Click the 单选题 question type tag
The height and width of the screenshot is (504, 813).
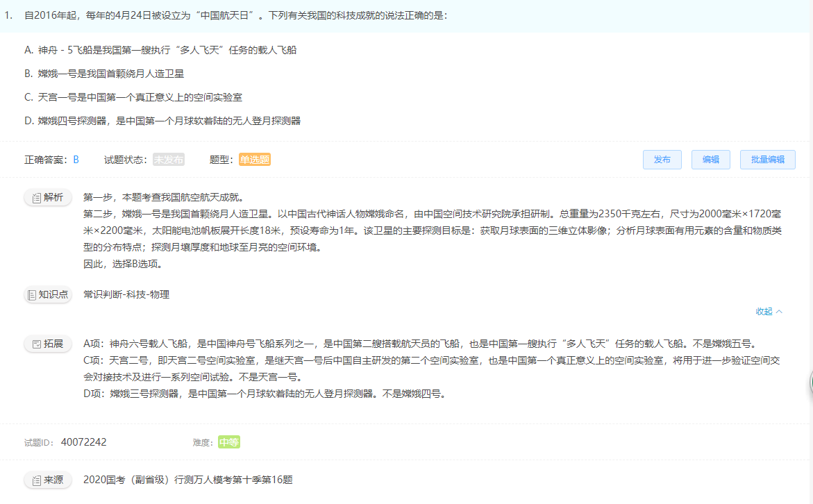255,160
